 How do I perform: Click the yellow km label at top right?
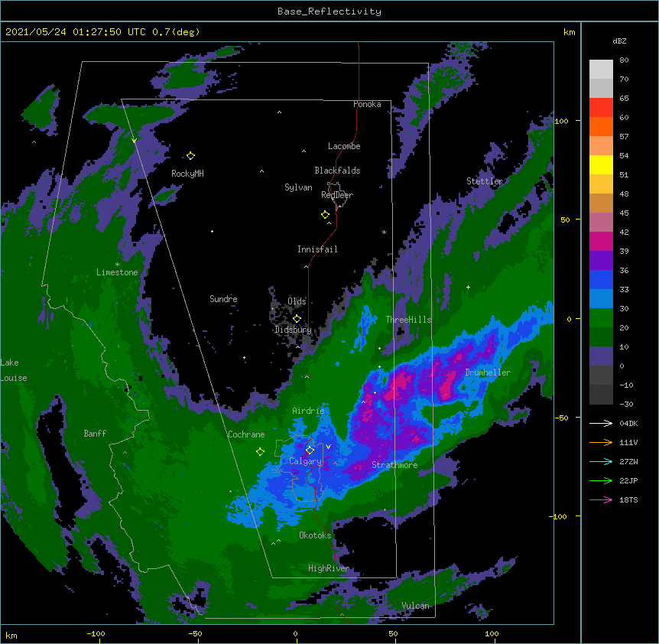pos(570,32)
